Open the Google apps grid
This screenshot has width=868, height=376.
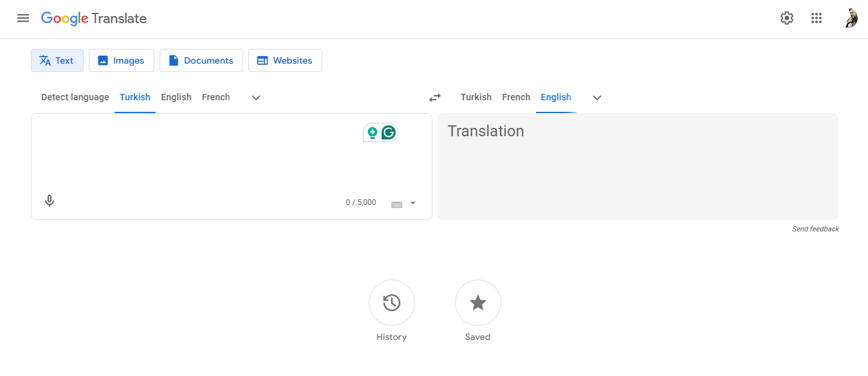point(817,18)
